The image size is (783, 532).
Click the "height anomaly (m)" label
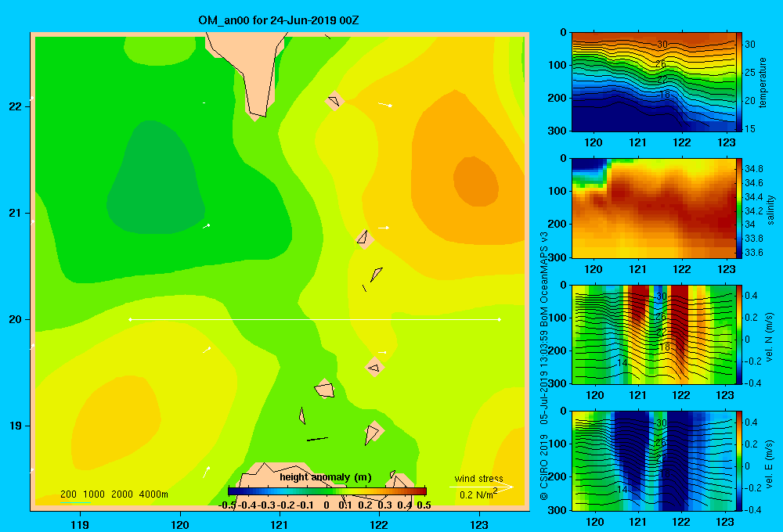tap(326, 477)
